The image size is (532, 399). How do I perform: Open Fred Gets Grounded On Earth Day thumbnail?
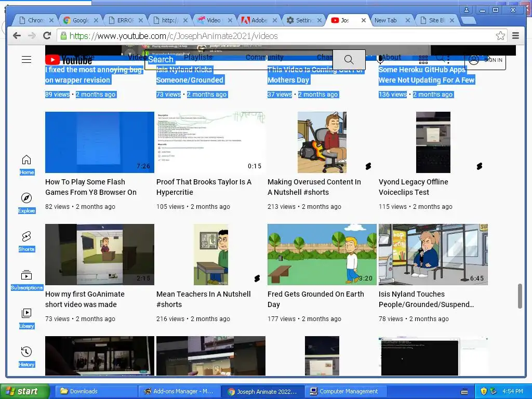[322, 255]
